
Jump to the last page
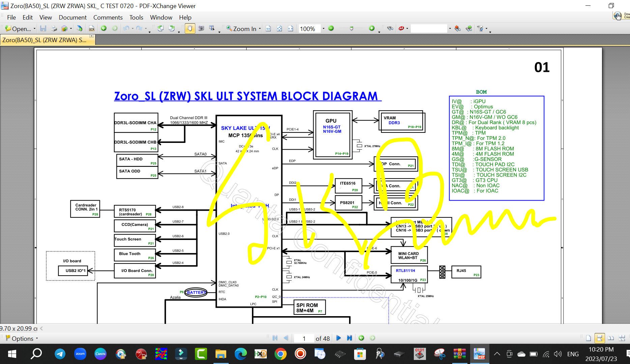point(349,338)
